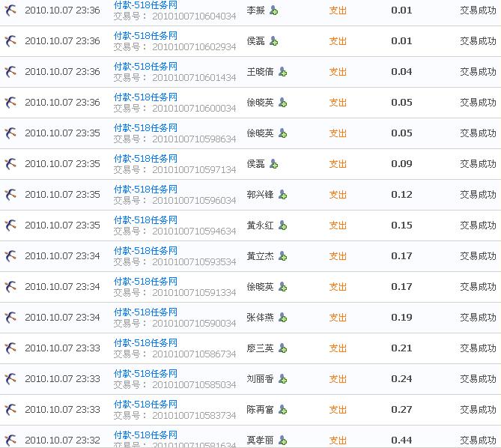The width and height of the screenshot is (501, 448).
Task: Add 郭兴锋 as contact via icon
Action: tap(283, 195)
